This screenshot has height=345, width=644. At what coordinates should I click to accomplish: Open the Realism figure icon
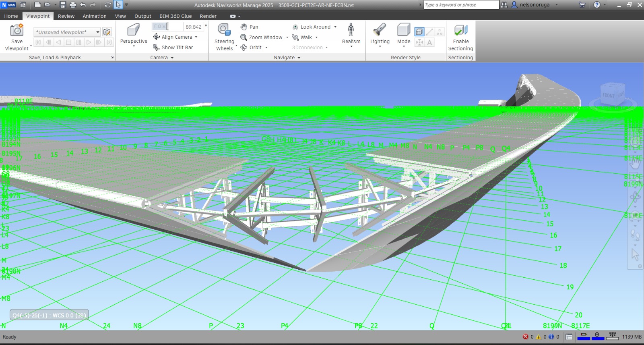pyautogui.click(x=351, y=29)
